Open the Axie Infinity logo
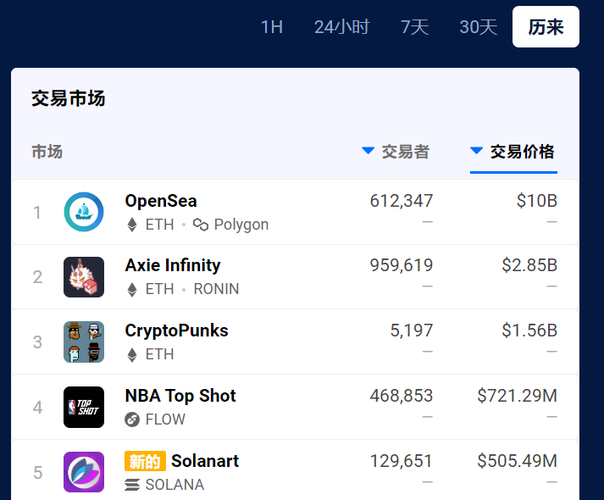Image resolution: width=604 pixels, height=500 pixels. (84, 277)
